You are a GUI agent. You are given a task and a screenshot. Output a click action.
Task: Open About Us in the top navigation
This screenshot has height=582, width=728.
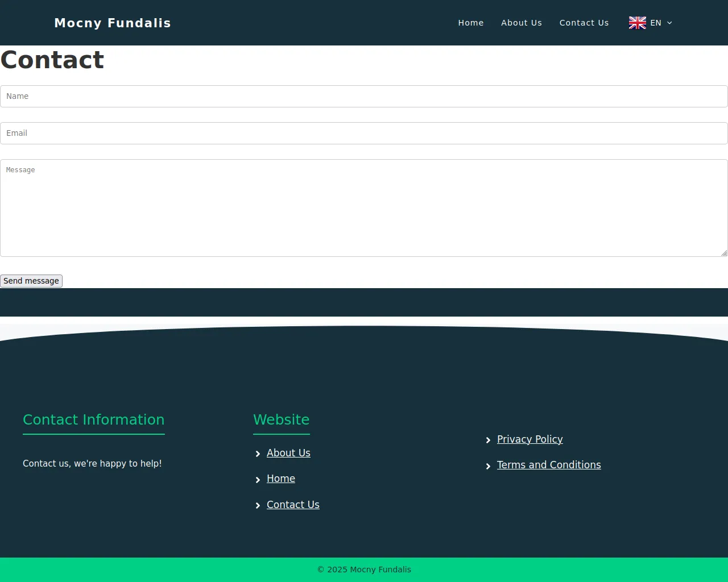521,23
